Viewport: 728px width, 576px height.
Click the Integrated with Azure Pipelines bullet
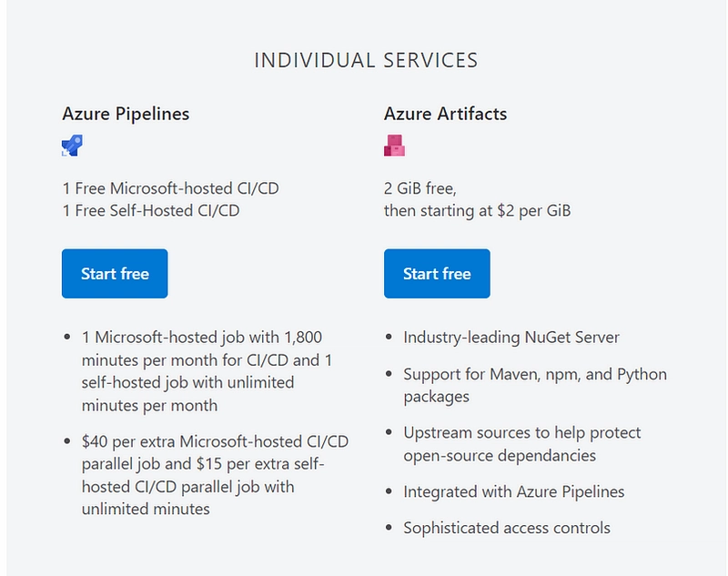pos(514,491)
